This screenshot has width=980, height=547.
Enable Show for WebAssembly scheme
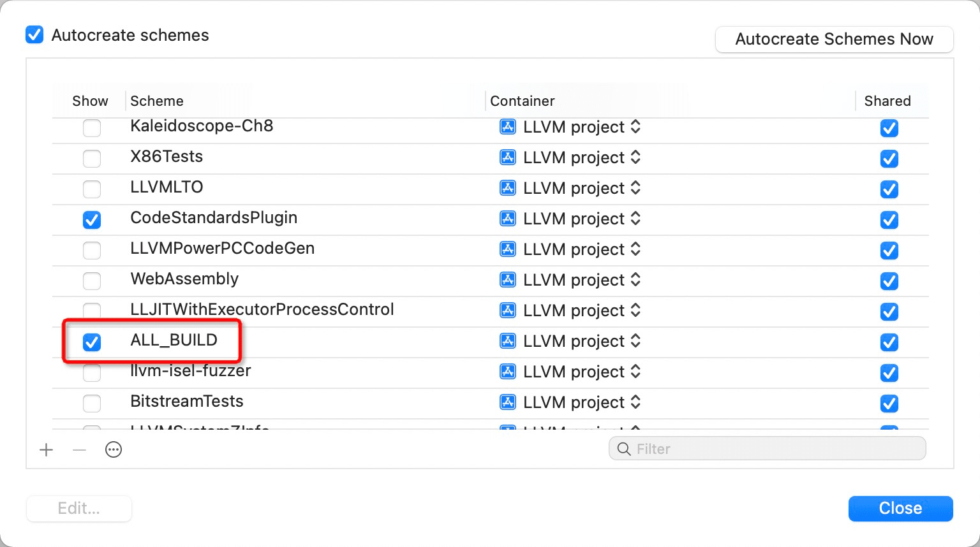click(92, 281)
